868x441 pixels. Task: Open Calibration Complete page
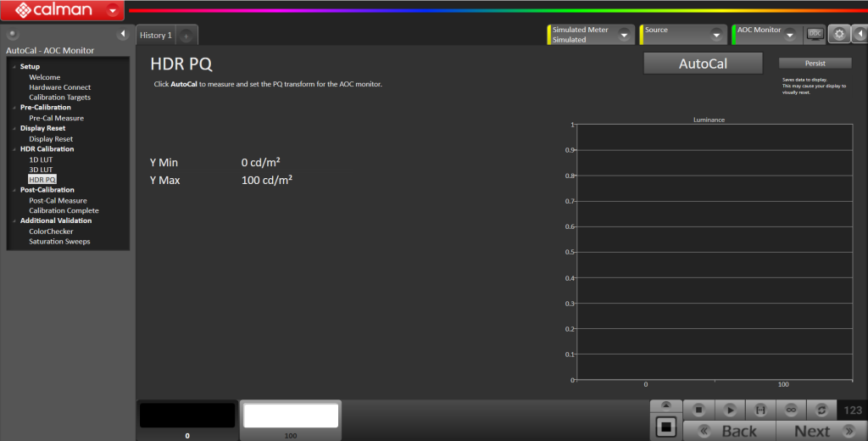coord(64,210)
